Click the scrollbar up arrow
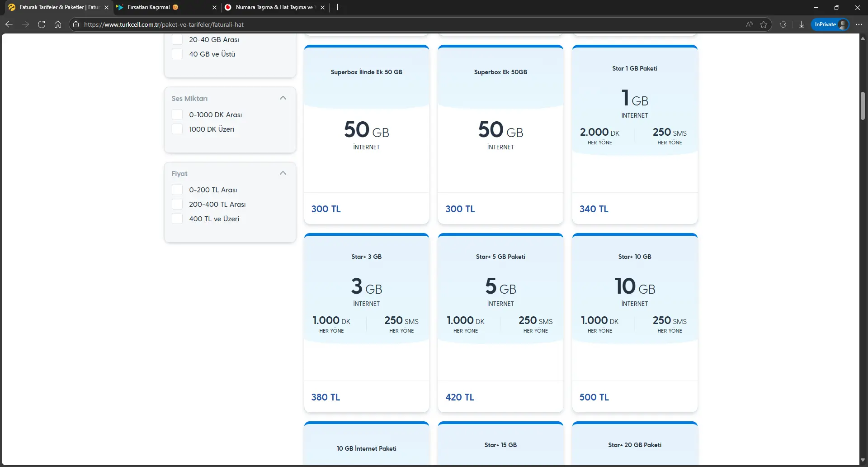The image size is (868, 467). pos(863,38)
